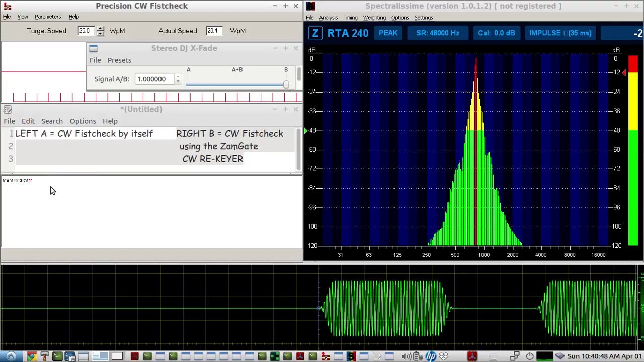Screen dimensions: 644x362
Task: Click the CPU monitor graph in tray
Action: click(x=545, y=356)
